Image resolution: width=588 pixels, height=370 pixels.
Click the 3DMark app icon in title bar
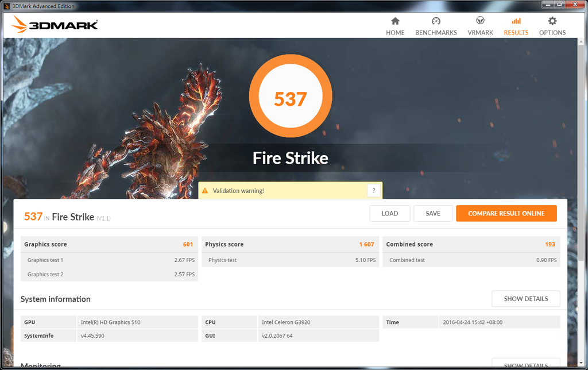tap(7, 5)
